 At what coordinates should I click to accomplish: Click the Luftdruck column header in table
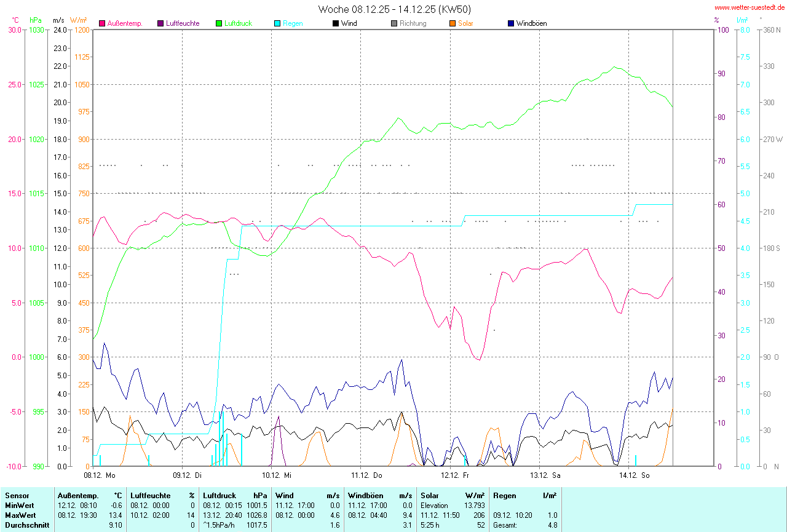219,495
